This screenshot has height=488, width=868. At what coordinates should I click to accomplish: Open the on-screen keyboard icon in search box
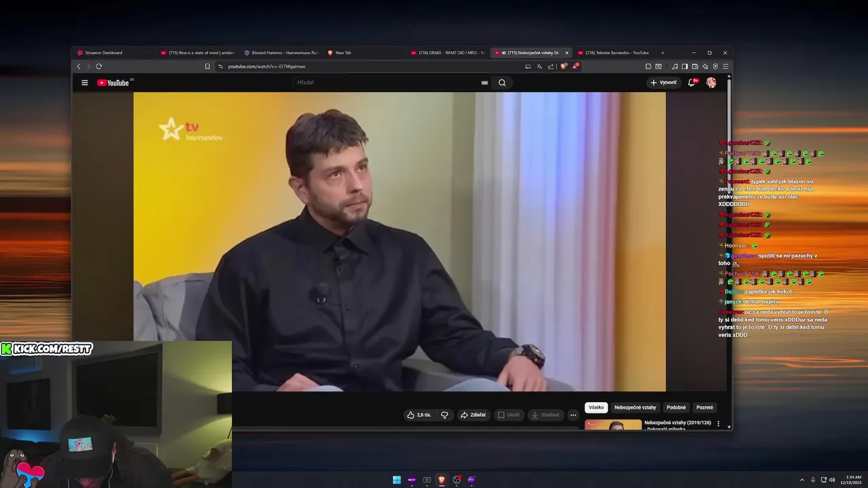(484, 83)
